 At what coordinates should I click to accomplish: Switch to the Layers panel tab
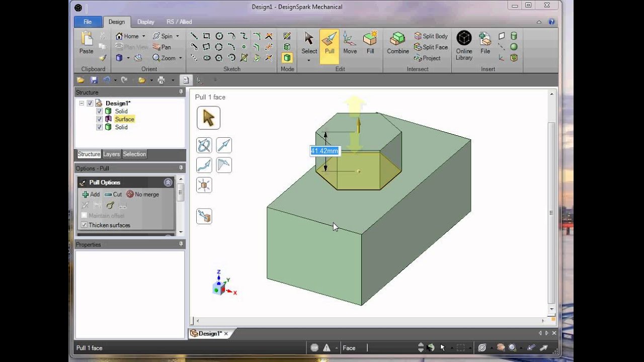tap(111, 154)
